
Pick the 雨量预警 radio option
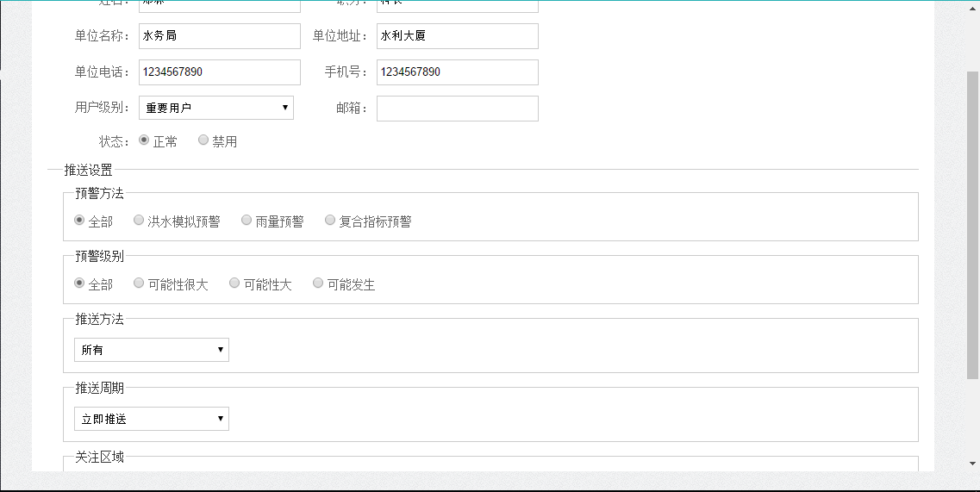[247, 221]
